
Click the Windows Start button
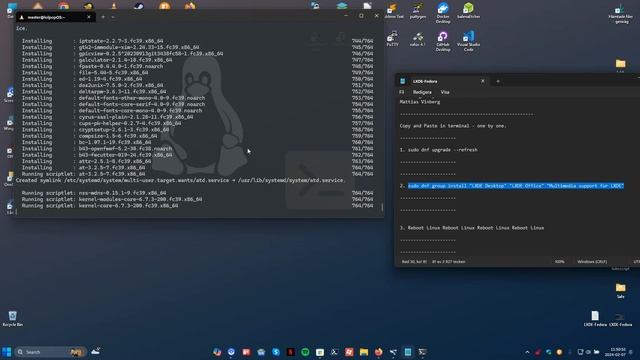pyautogui.click(x=7, y=352)
